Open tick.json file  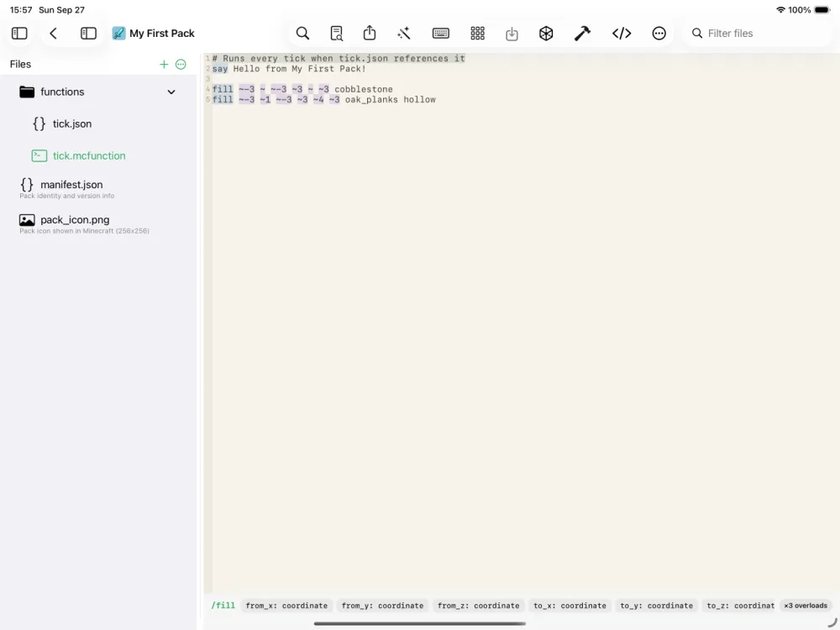click(72, 123)
